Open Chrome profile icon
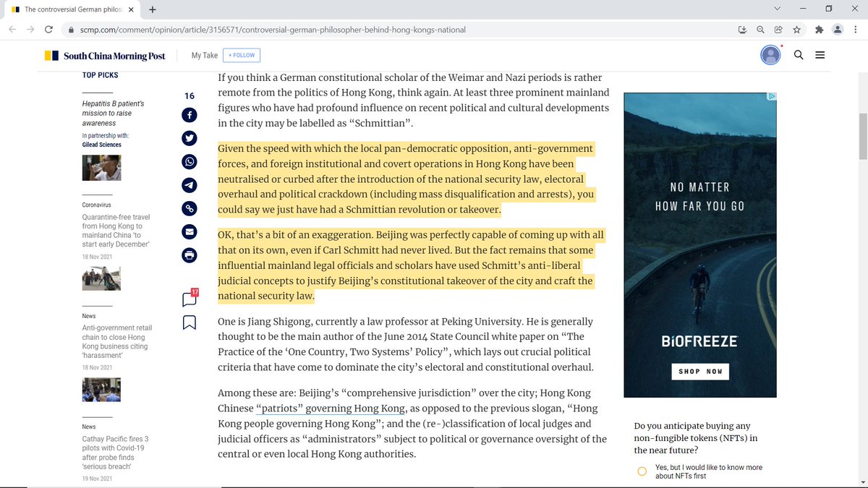The height and width of the screenshot is (488, 868). 838,30
